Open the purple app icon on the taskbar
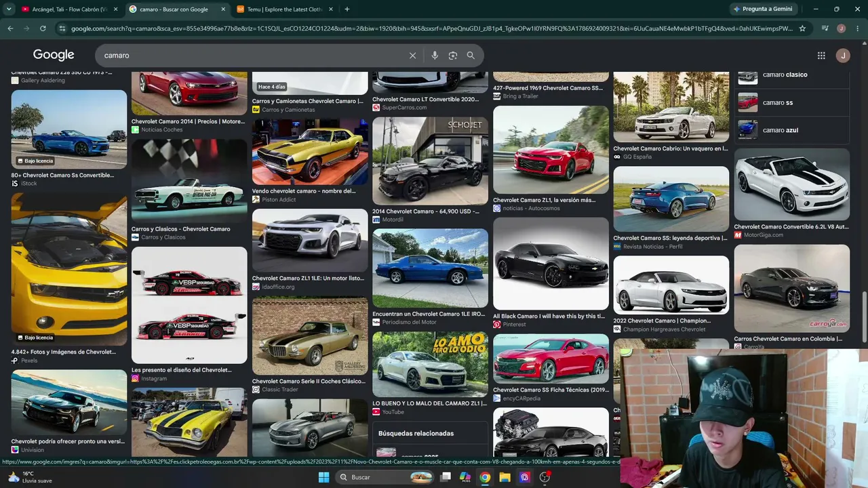Screen dimensions: 868x488 point(524,477)
